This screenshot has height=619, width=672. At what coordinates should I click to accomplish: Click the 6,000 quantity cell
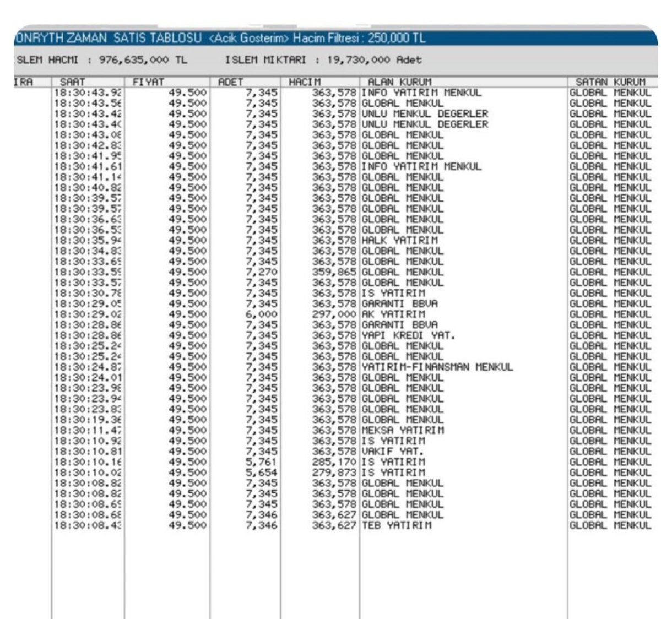coord(262,314)
